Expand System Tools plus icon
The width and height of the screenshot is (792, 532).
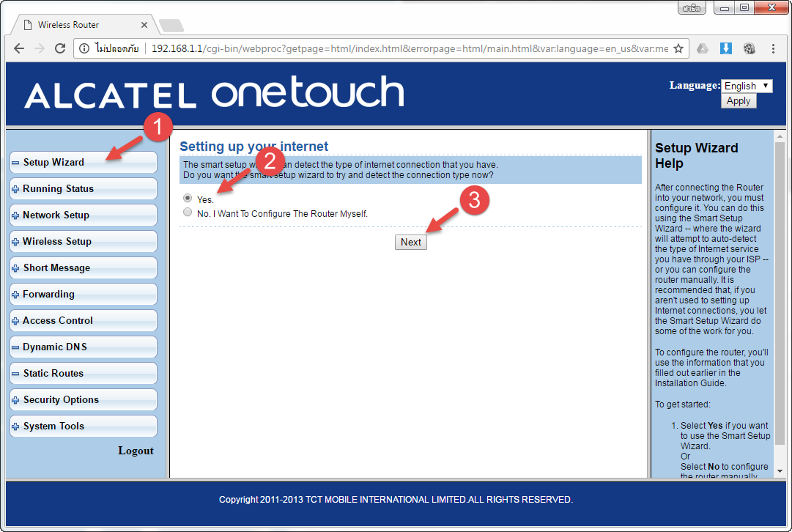15,426
